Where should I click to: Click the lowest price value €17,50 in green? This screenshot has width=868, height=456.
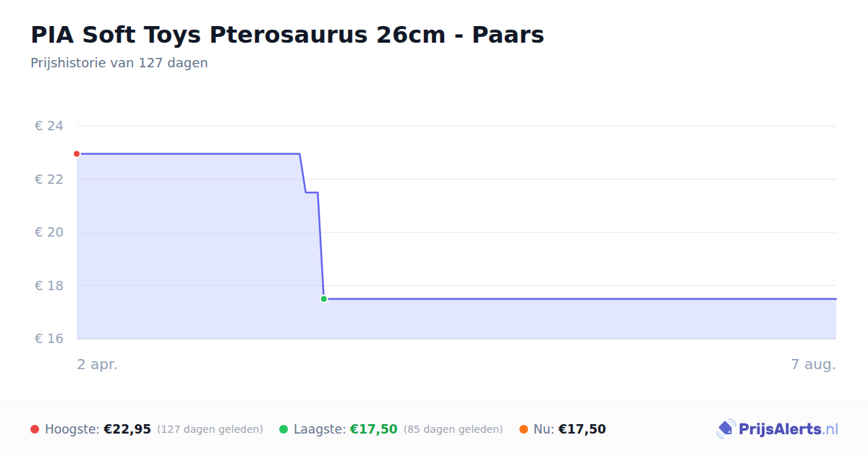tap(374, 429)
